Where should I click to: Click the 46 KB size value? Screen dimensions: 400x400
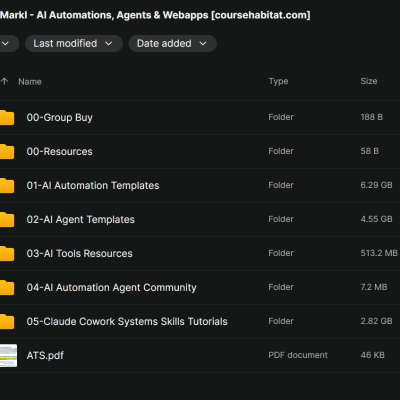(373, 355)
